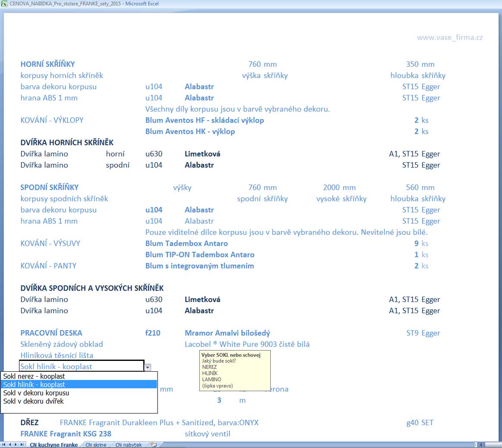Screen dimensions: 502x448
Task: Click 'Hliníková těsnící lišta' cell
Action: tap(57, 355)
